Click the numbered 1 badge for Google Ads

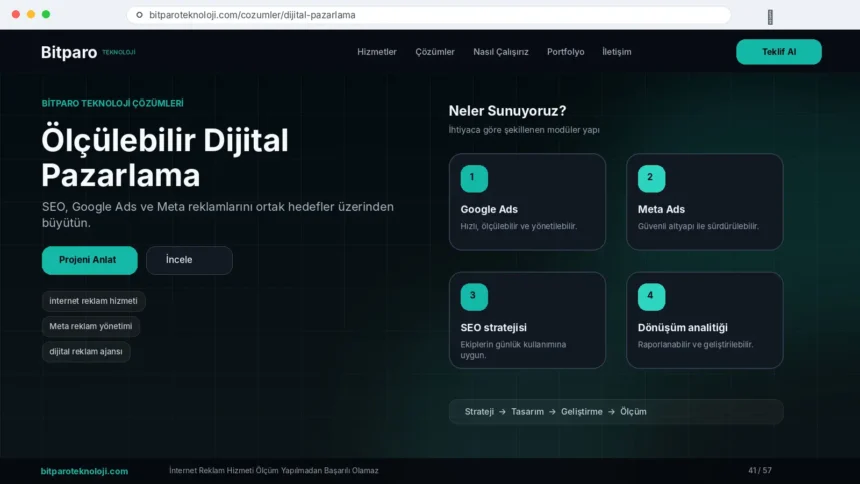point(474,178)
